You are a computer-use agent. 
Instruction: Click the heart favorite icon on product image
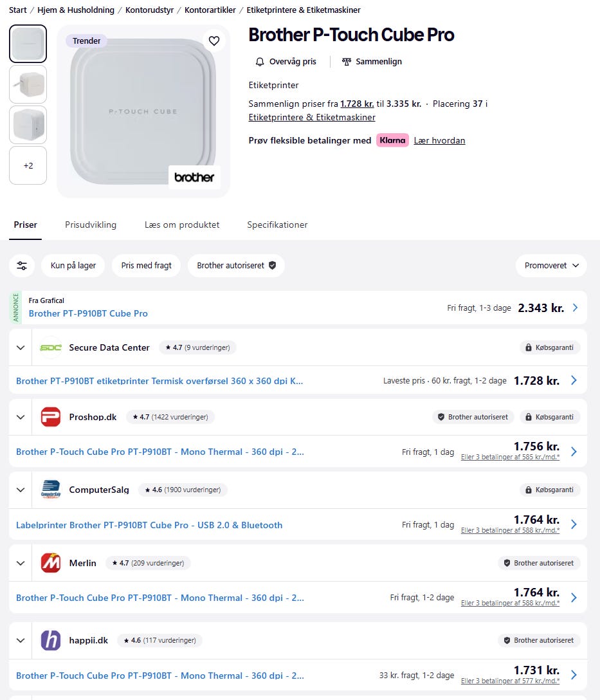[x=214, y=41]
